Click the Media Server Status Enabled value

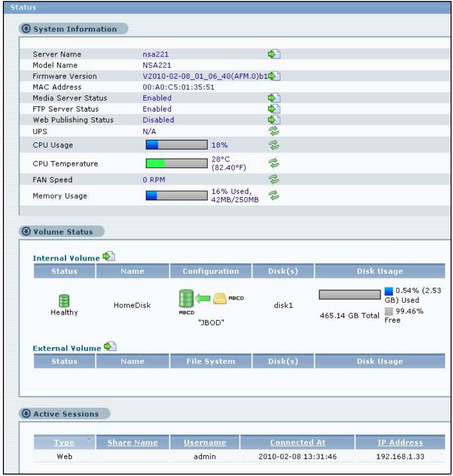(157, 98)
